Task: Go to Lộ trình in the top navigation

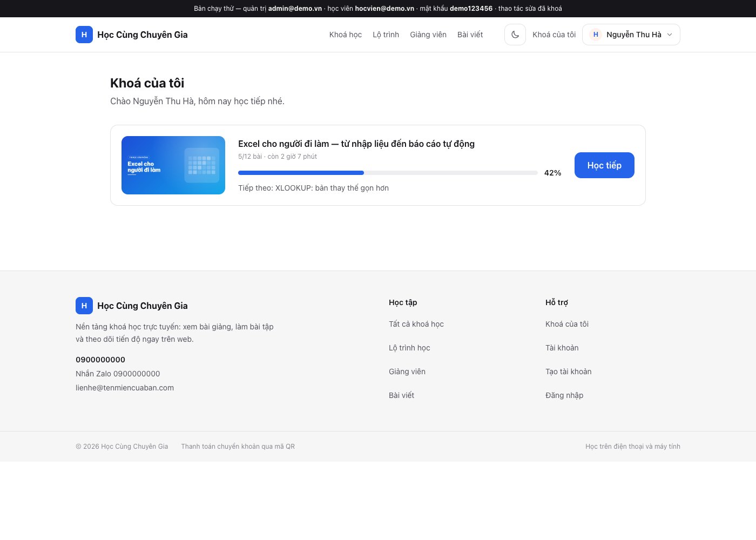Action: [x=386, y=35]
